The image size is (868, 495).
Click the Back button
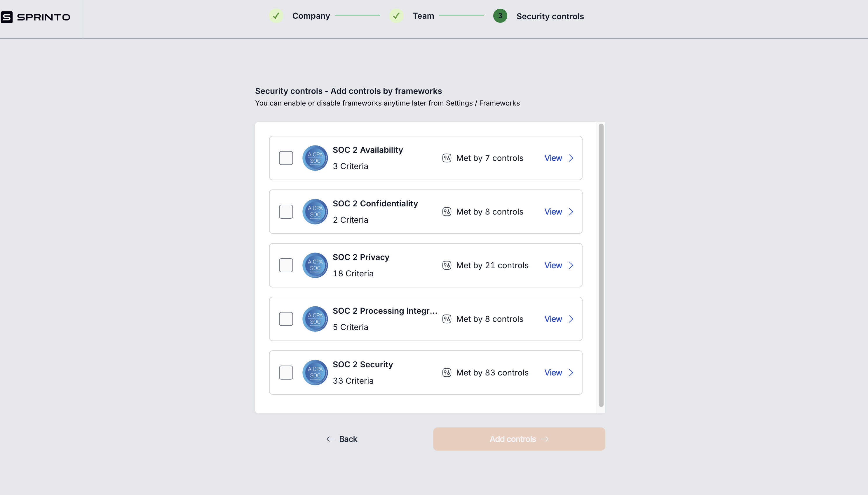click(x=342, y=439)
